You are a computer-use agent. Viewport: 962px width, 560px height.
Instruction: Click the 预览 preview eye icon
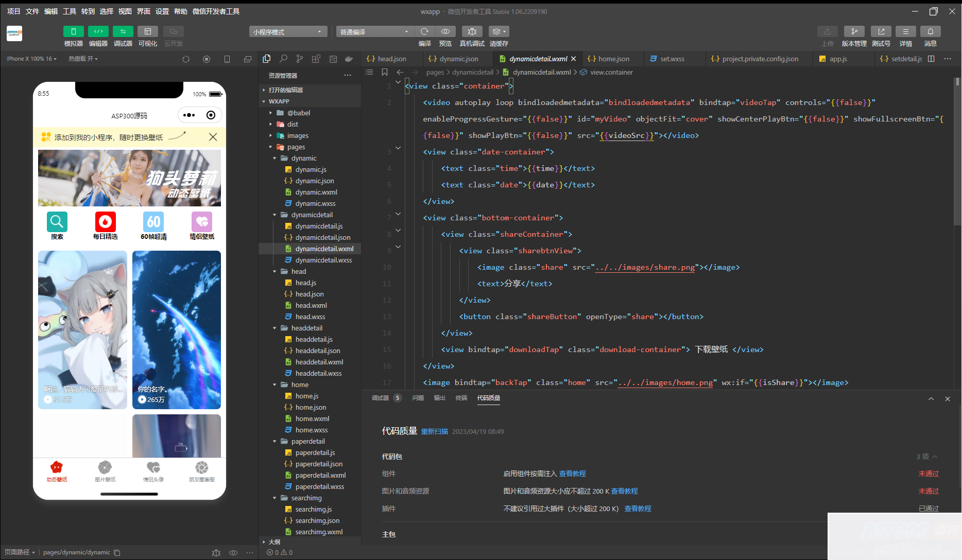(445, 32)
